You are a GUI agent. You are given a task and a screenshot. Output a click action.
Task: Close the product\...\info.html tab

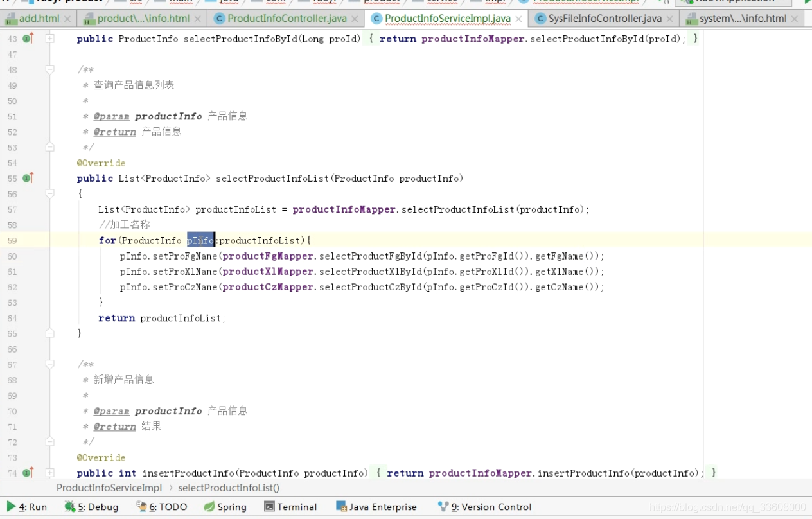(x=199, y=19)
